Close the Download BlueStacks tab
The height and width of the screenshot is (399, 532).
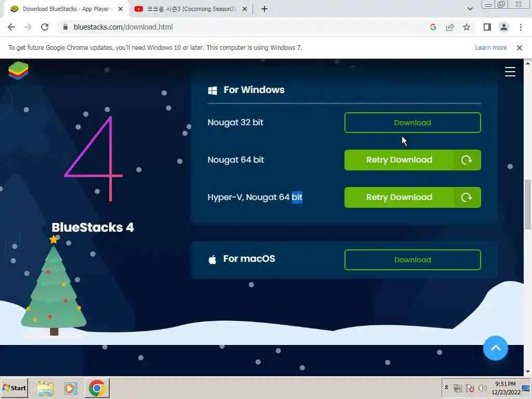[x=121, y=9]
